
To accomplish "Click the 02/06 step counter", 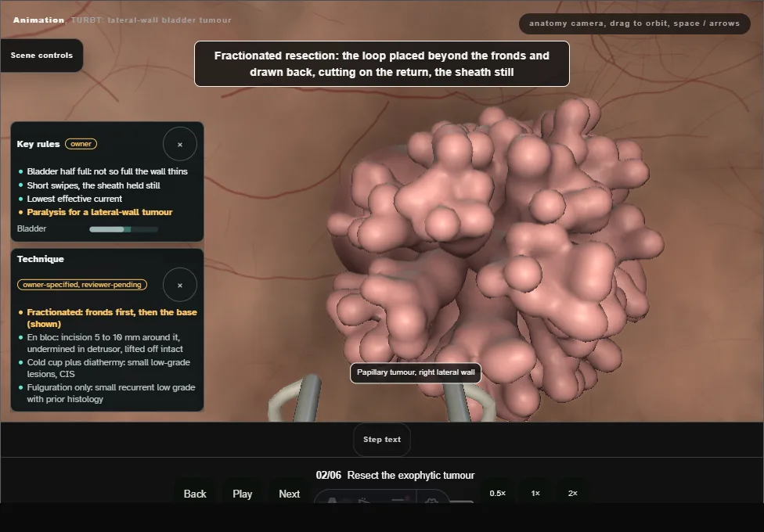I will click(329, 476).
